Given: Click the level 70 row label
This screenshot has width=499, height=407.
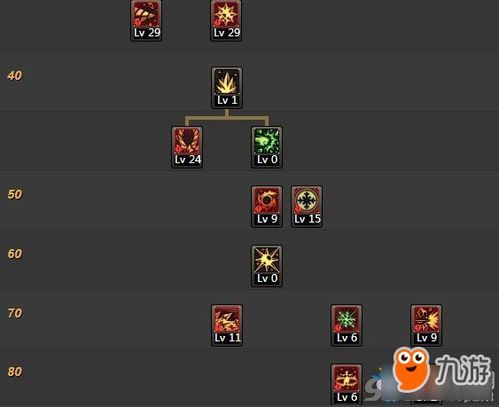Looking at the screenshot, I should [x=15, y=313].
